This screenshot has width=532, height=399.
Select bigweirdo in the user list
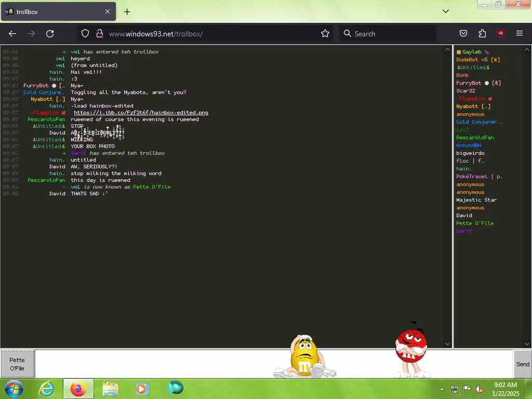point(470,153)
